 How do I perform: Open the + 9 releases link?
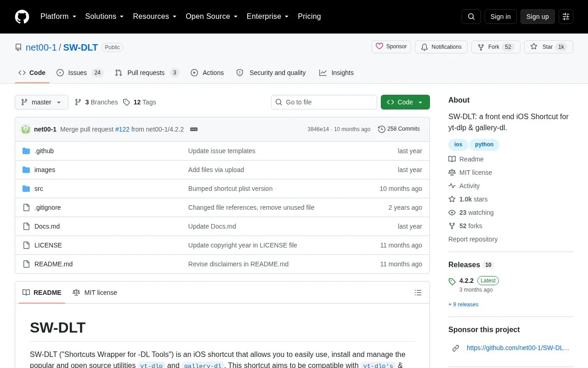pos(464,305)
